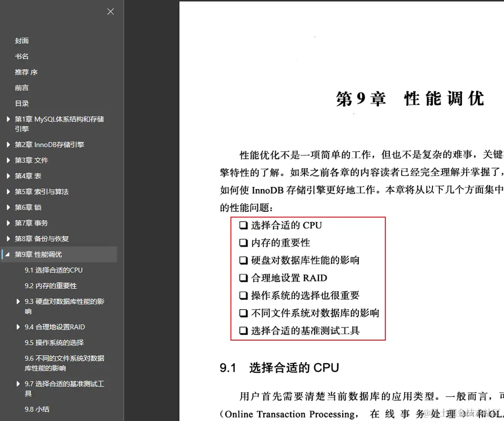Expand 第3章 文件 chapter
This screenshot has width=504, height=421.
click(8, 160)
